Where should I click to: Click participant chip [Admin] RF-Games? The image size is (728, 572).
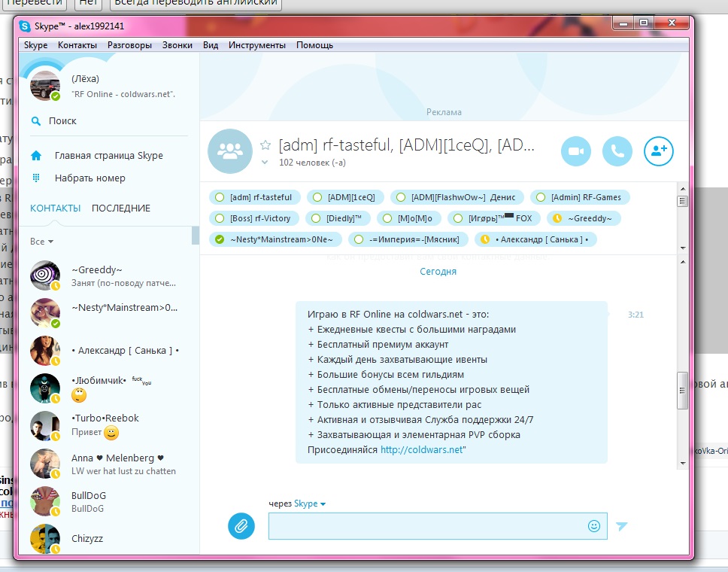point(580,197)
